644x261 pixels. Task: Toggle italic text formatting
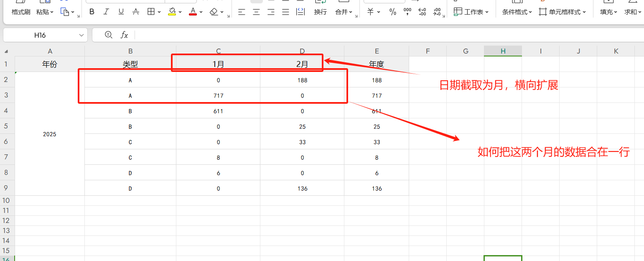pos(106,12)
